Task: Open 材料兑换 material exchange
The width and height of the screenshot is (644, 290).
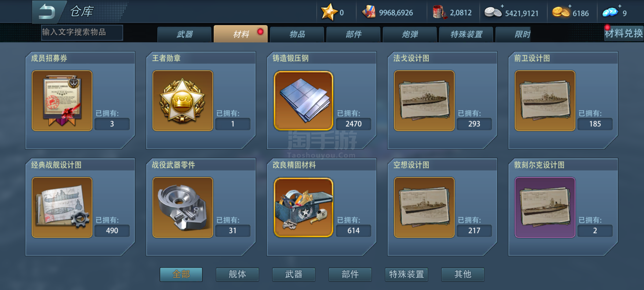Action: 623,34
